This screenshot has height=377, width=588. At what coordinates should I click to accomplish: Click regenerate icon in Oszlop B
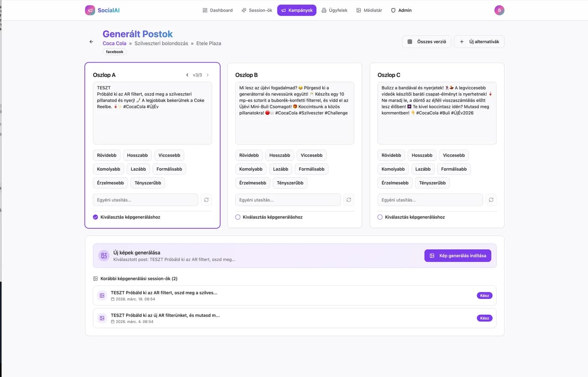(349, 200)
